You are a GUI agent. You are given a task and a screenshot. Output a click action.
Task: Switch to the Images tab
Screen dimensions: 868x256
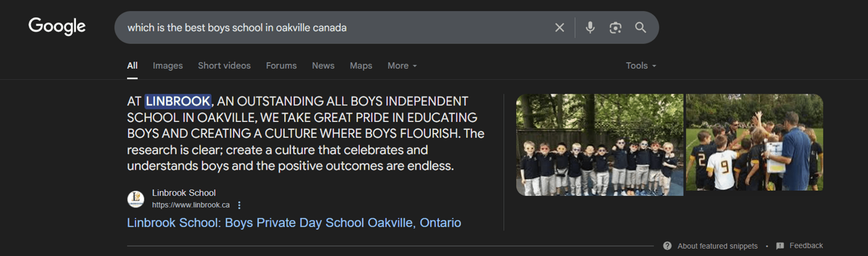[x=167, y=66]
